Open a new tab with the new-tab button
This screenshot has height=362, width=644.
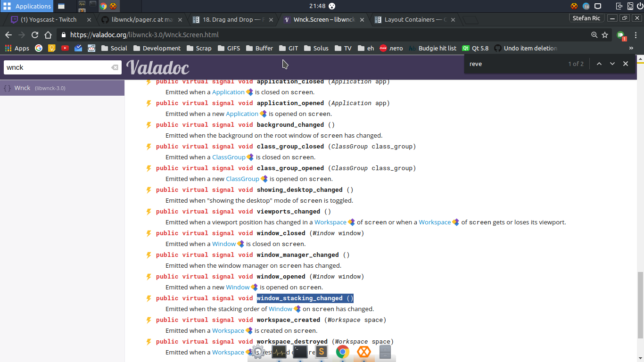coord(470,20)
